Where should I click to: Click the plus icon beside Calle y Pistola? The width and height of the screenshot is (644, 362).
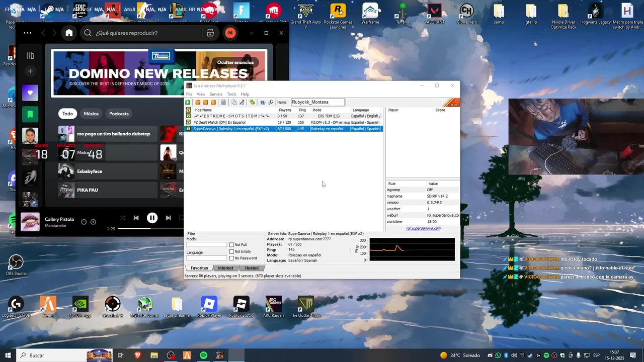pos(93,222)
